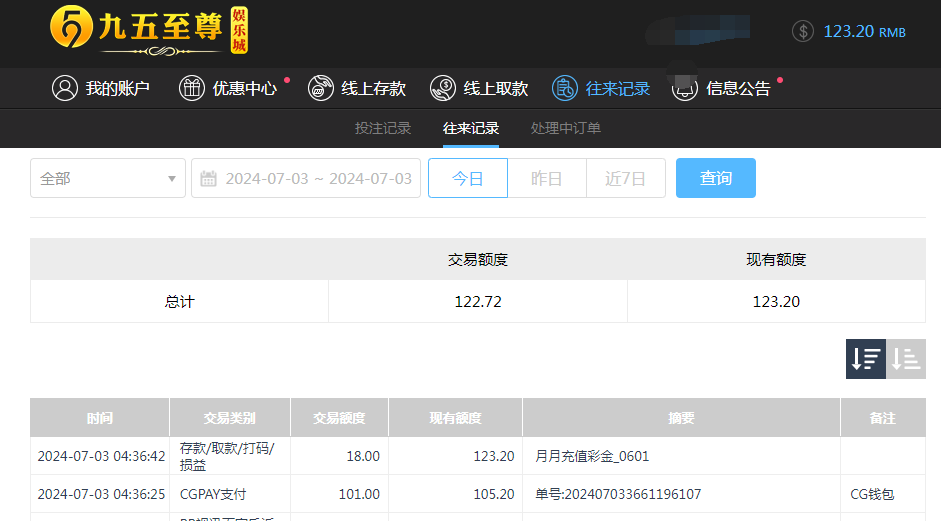Click the dollar coin balance icon
This screenshot has height=521, width=941.
(802, 31)
